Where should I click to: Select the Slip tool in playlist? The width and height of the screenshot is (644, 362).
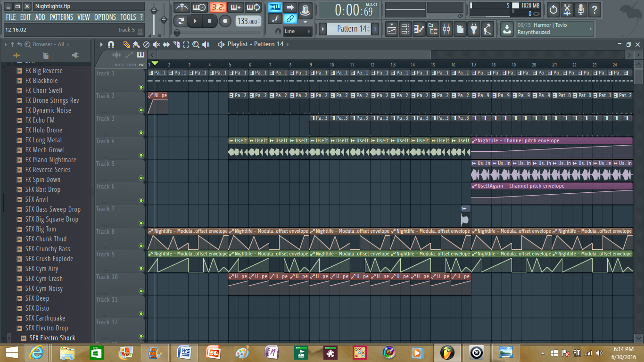tap(166, 44)
